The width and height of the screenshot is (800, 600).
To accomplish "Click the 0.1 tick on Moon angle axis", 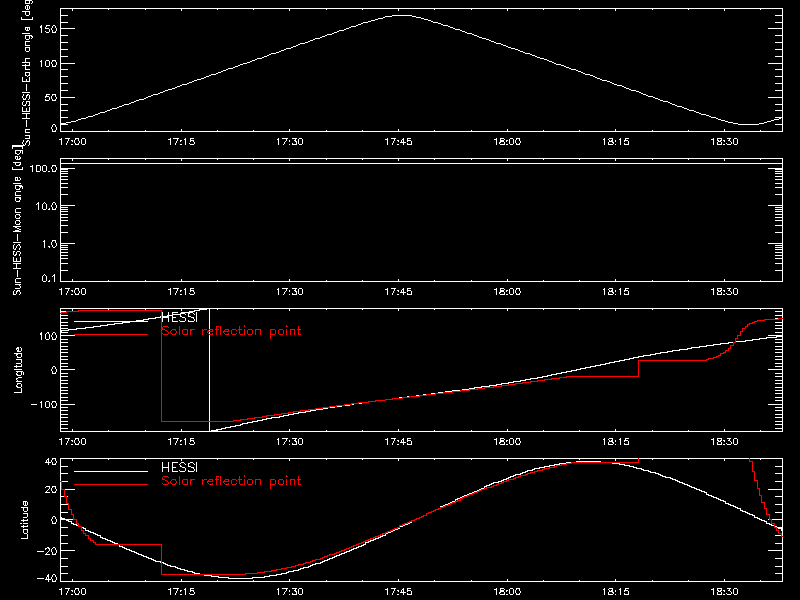I will click(x=49, y=278).
